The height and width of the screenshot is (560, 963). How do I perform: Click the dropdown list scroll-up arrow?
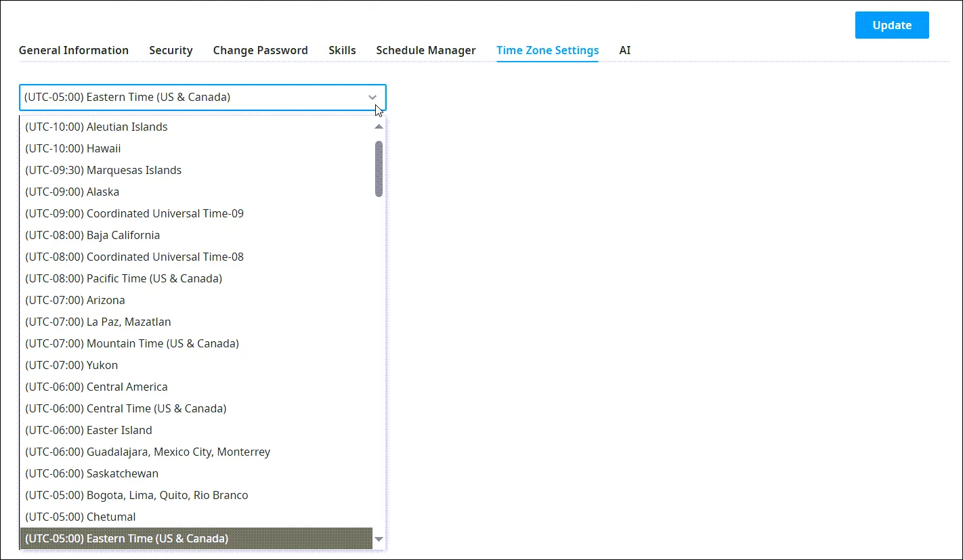click(x=379, y=127)
